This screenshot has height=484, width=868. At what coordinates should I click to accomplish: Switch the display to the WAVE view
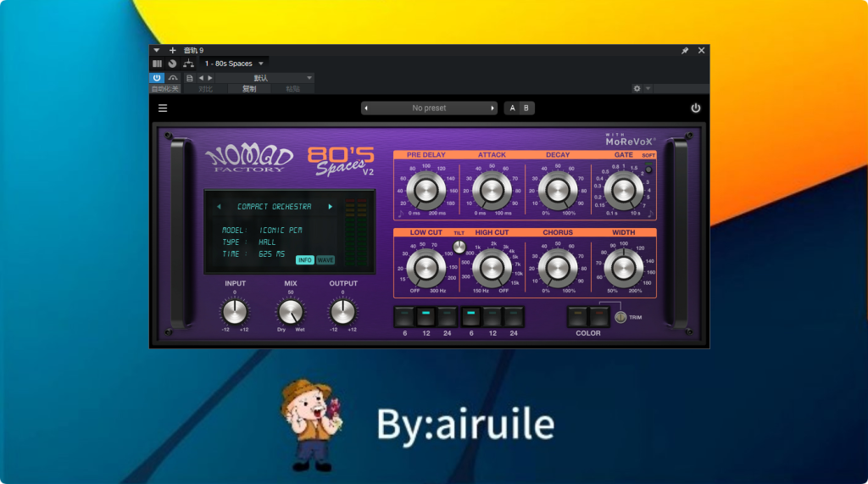[325, 259]
